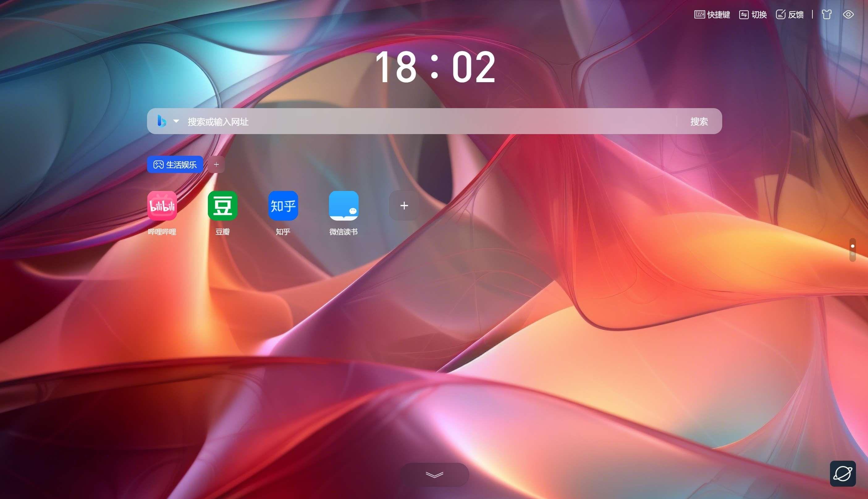Open the Zhihu (知乎) shortcut

(283, 206)
